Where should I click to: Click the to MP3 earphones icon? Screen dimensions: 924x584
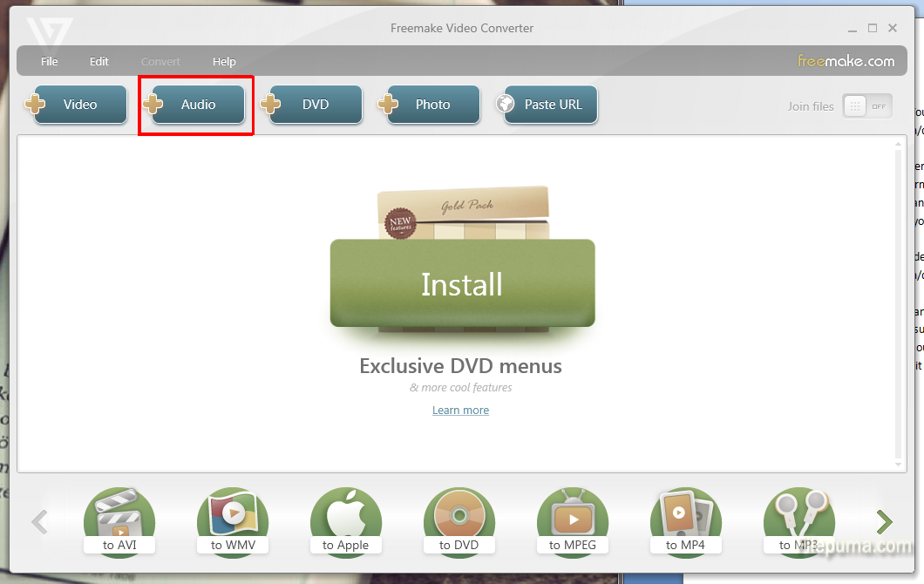tap(798, 521)
